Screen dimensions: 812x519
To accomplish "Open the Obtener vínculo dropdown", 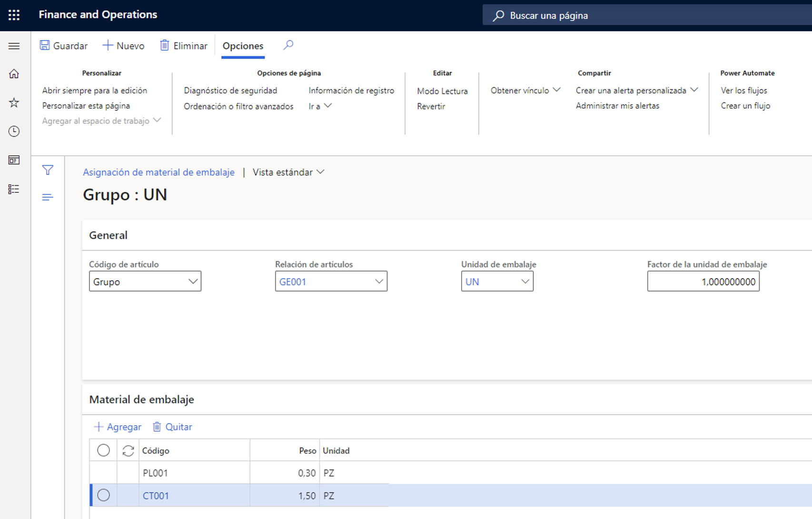I will 525,90.
